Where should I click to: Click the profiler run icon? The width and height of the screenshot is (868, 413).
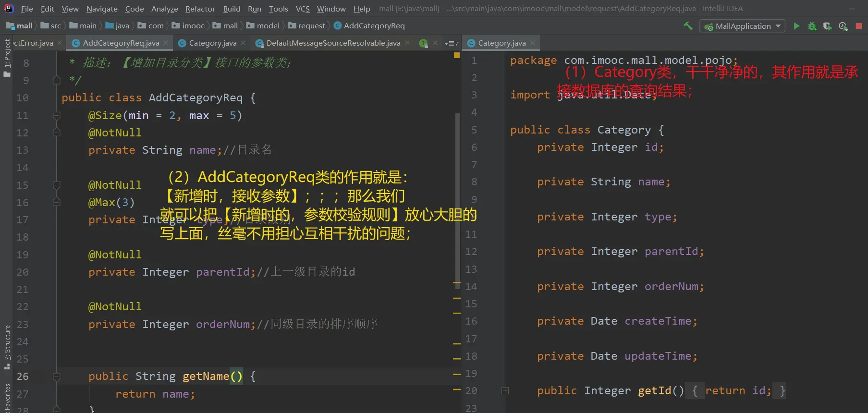pos(843,26)
